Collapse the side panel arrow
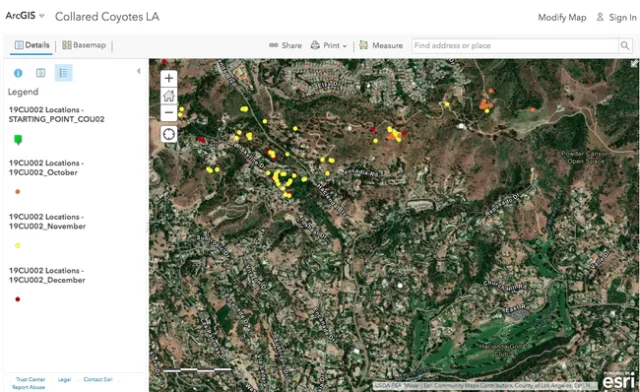 [x=139, y=71]
